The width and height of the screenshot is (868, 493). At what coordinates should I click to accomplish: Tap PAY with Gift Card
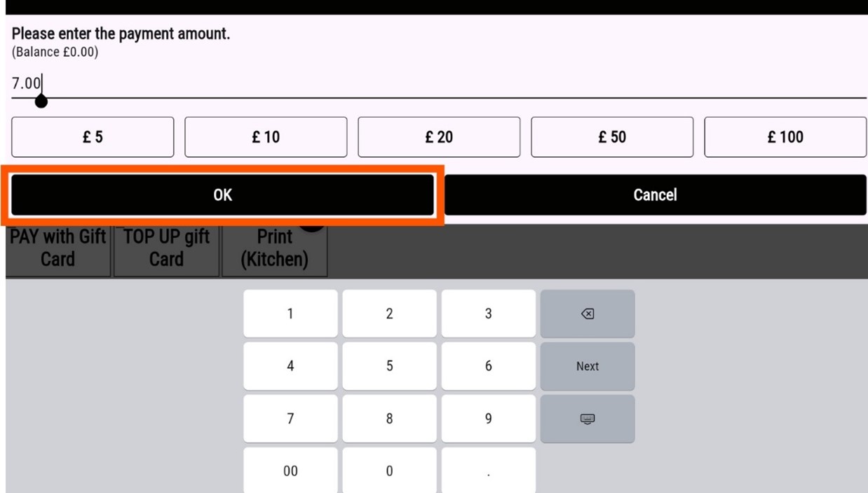point(57,249)
